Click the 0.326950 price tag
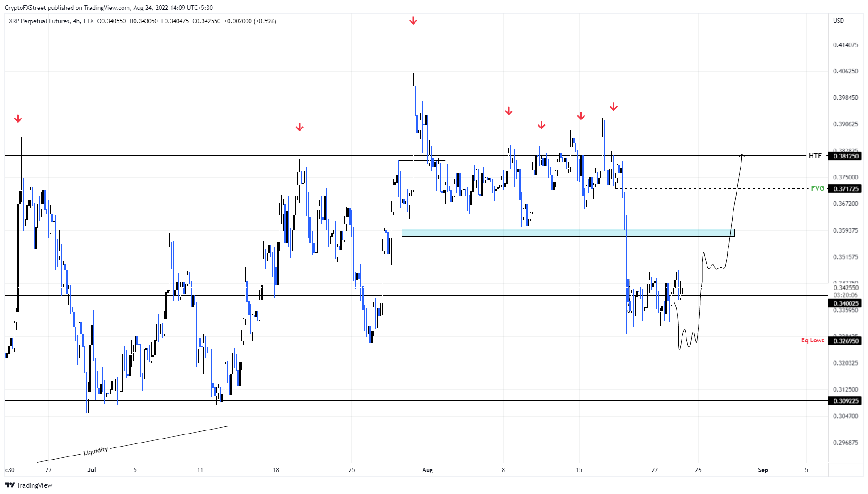 coord(845,341)
